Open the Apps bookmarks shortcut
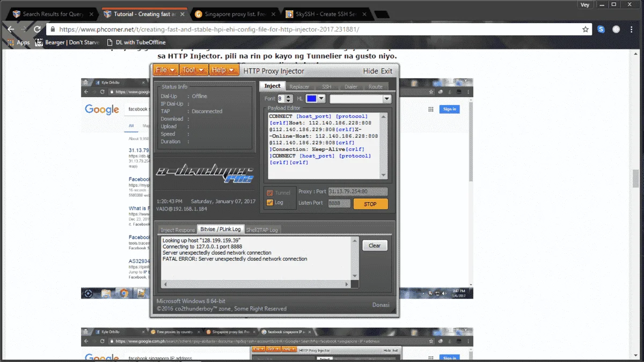644x362 pixels. pyautogui.click(x=19, y=42)
